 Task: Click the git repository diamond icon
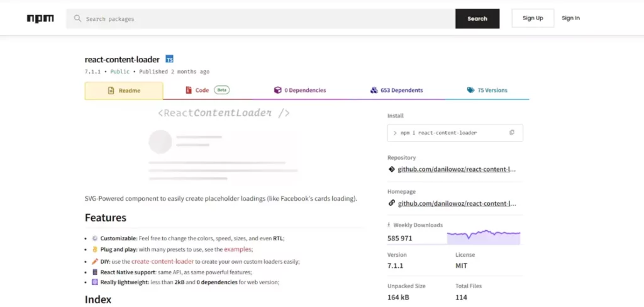coord(391,169)
